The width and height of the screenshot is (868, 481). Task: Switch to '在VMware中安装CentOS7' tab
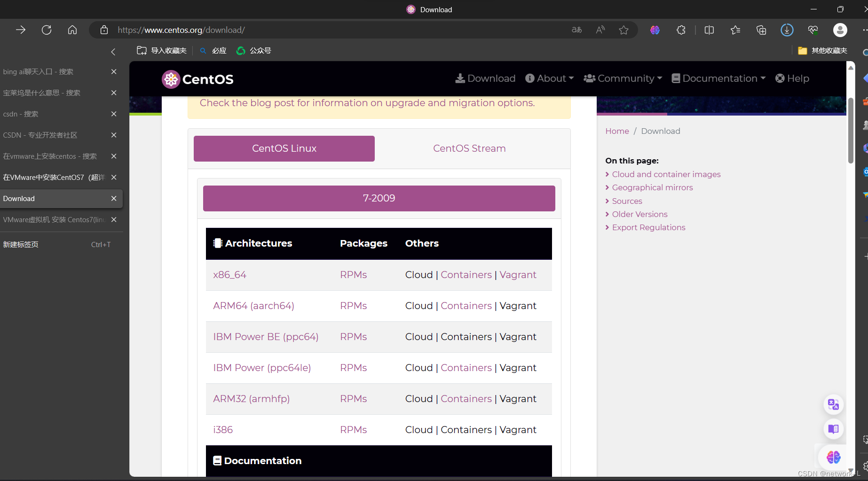tap(54, 177)
